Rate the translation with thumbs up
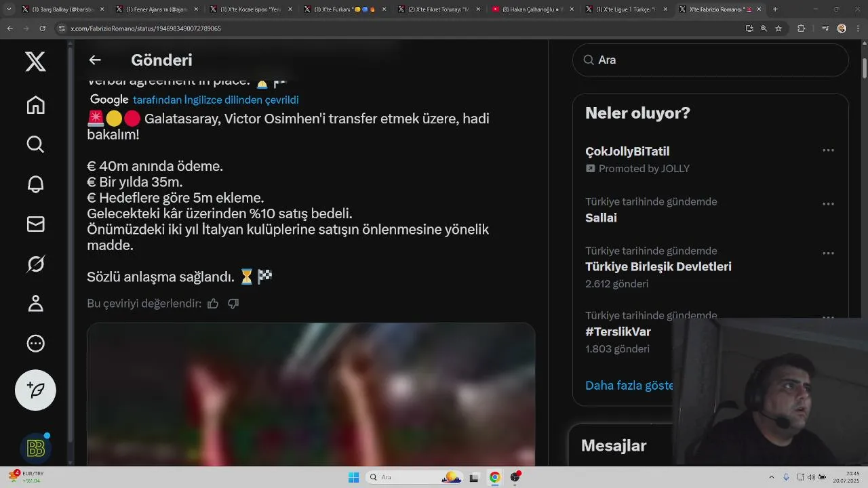Image resolution: width=868 pixels, height=488 pixels. pos(213,304)
